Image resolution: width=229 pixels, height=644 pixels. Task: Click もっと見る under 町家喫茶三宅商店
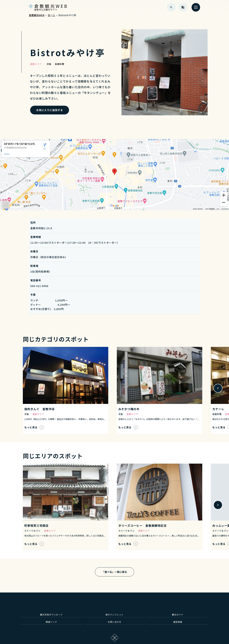34,544
